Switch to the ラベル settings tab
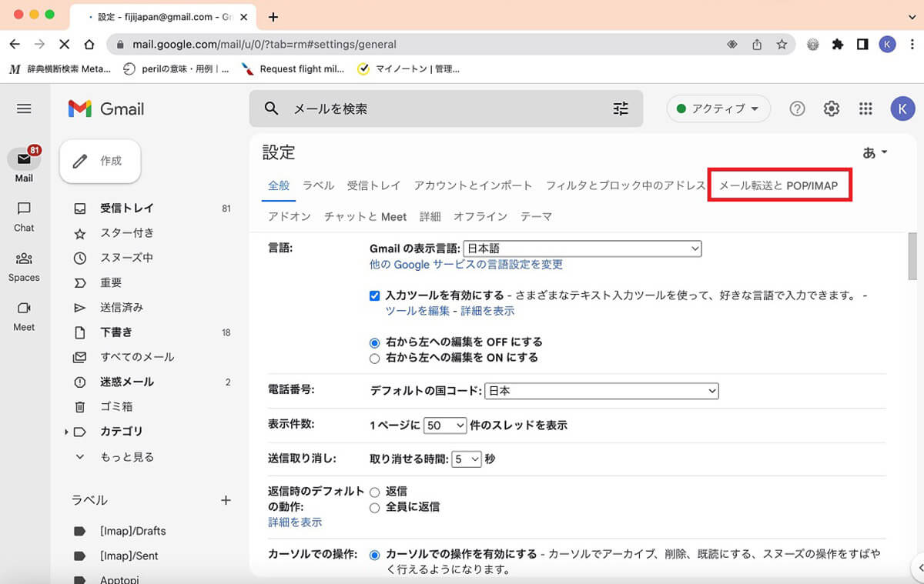 [x=318, y=185]
